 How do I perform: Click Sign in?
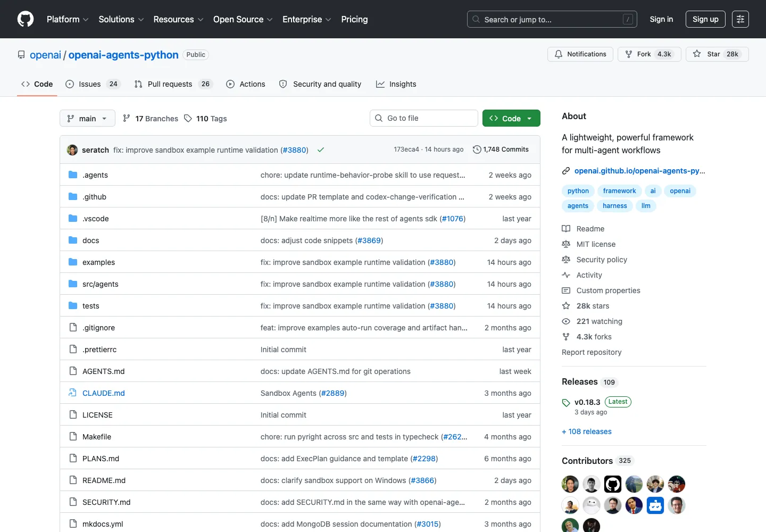pyautogui.click(x=661, y=19)
